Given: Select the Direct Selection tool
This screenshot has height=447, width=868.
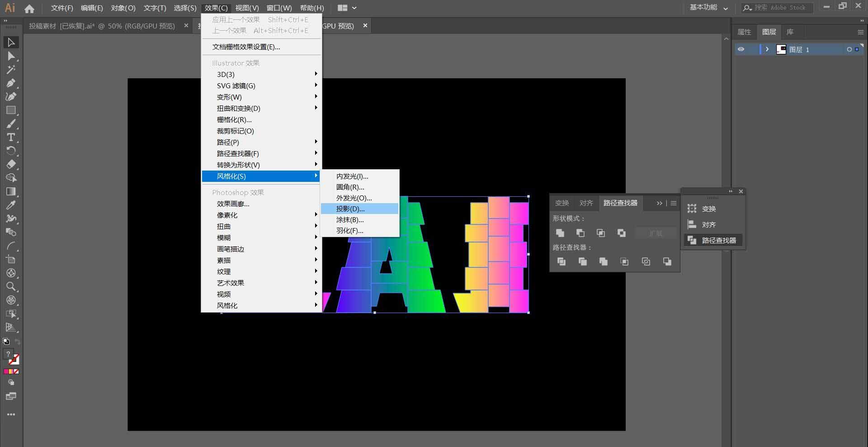Looking at the screenshot, I should 11,56.
